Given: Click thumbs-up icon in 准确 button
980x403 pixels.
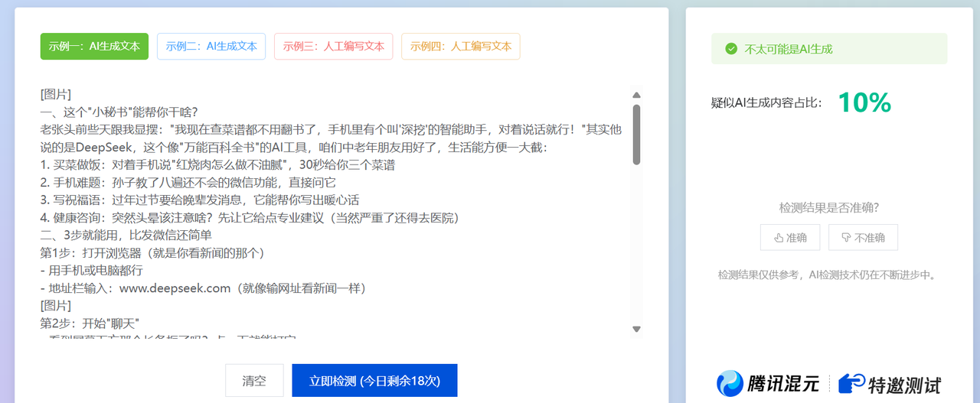Looking at the screenshot, I should click(x=779, y=238).
